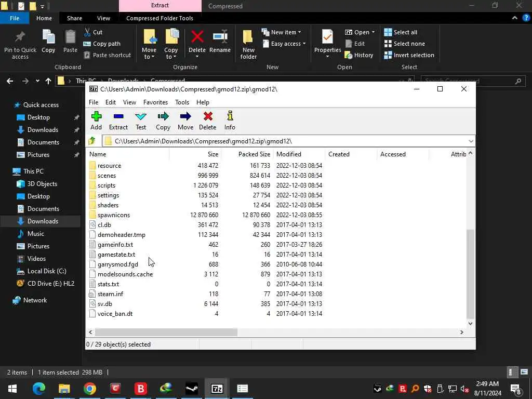Open the Tools menu in 7-Zip
This screenshot has width=532, height=399.
pos(182,102)
